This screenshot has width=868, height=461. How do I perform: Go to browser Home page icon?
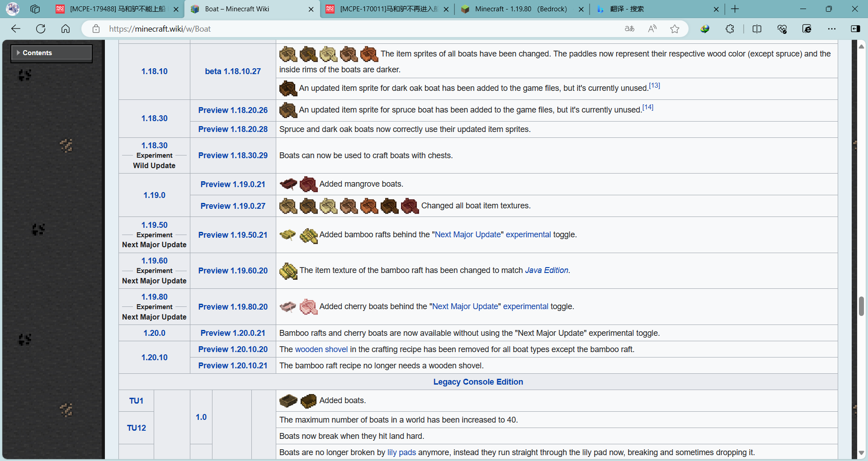(66, 29)
